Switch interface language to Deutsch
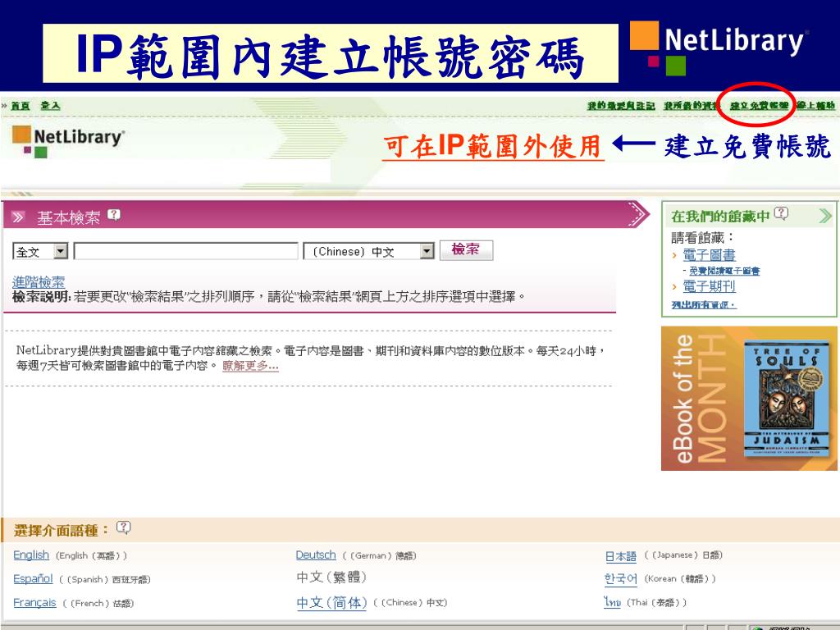The height and width of the screenshot is (630, 840). pyautogui.click(x=316, y=555)
